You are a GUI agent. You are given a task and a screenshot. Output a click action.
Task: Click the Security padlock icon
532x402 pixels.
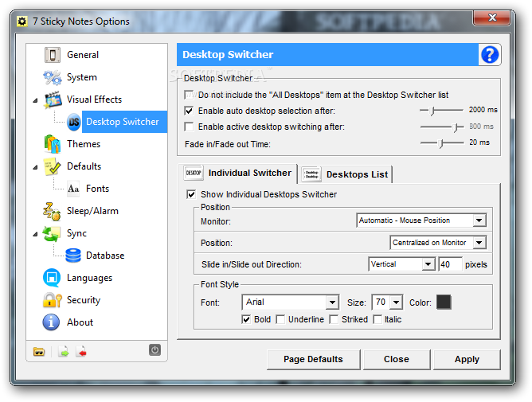tap(53, 300)
